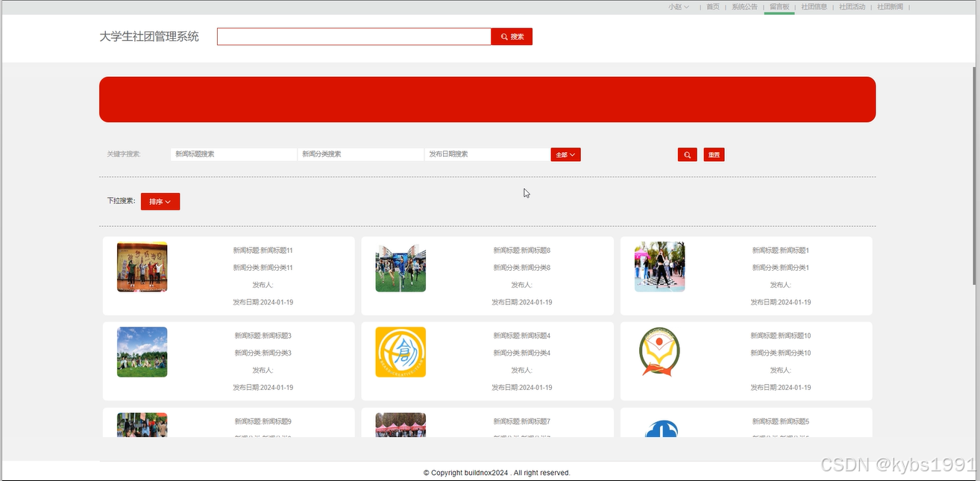Click the text 新闻分类:新闻分类4
Viewport: 980px width, 481px height.
coord(521,353)
